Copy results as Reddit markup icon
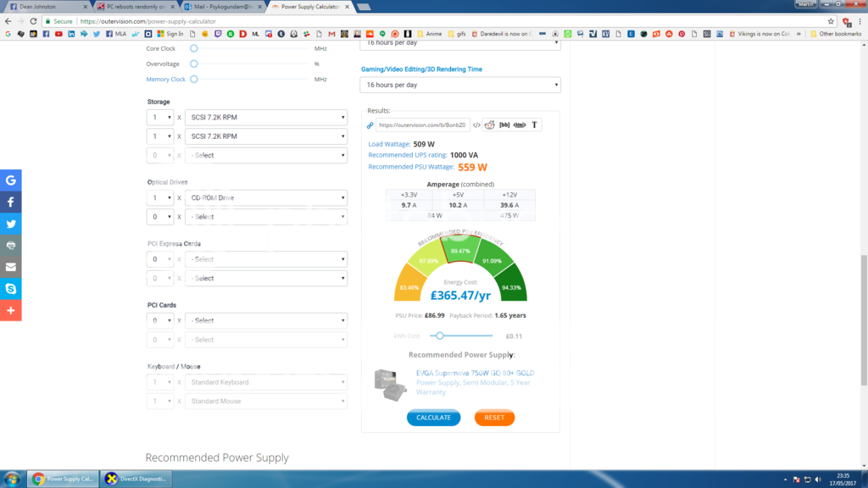The width and height of the screenshot is (868, 488). pos(490,125)
